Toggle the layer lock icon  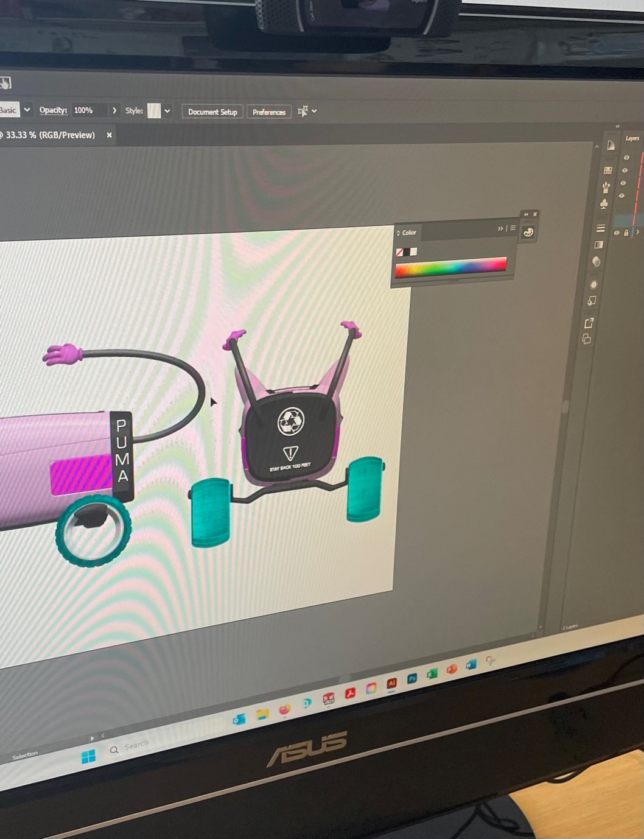[x=626, y=233]
